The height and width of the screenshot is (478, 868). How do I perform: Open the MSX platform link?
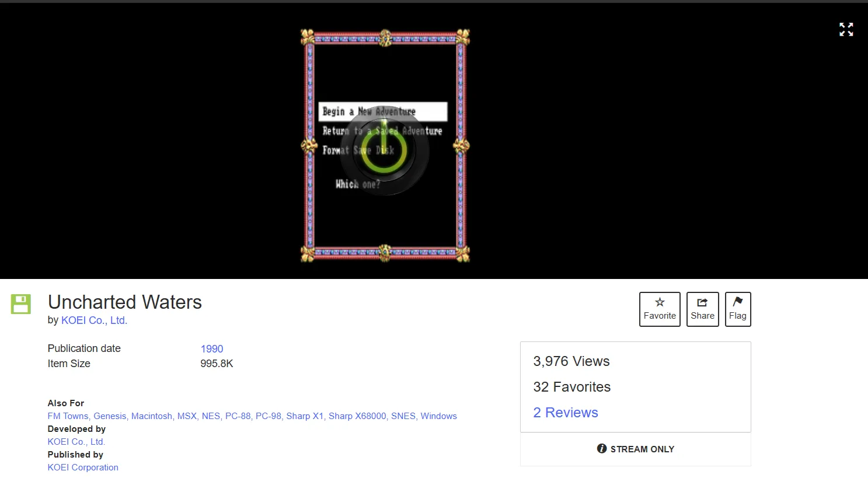point(187,416)
